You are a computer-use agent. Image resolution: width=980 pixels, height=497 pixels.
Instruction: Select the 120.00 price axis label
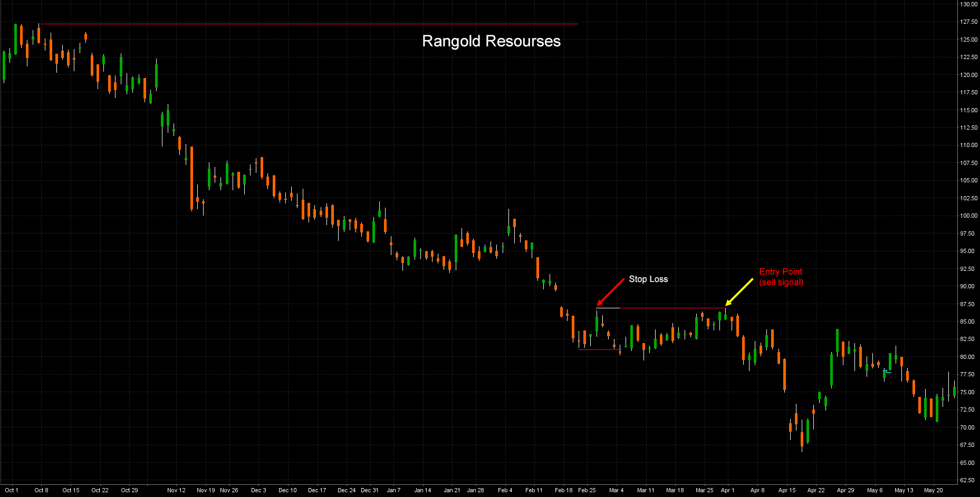click(968, 75)
